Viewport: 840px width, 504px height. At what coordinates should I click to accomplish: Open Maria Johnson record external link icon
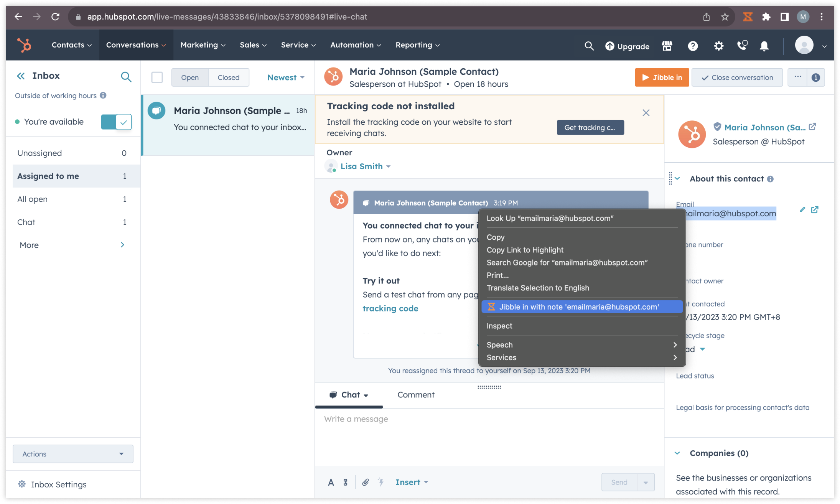click(x=812, y=127)
